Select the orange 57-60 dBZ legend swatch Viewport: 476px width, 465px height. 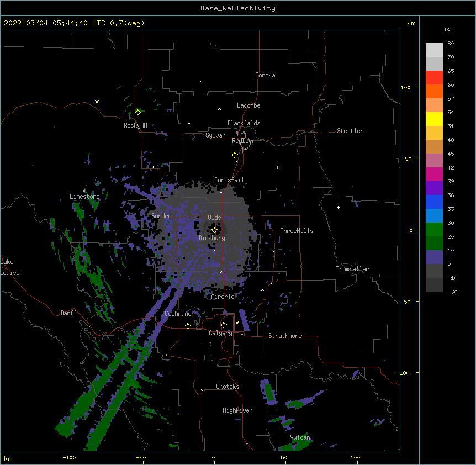434,91
